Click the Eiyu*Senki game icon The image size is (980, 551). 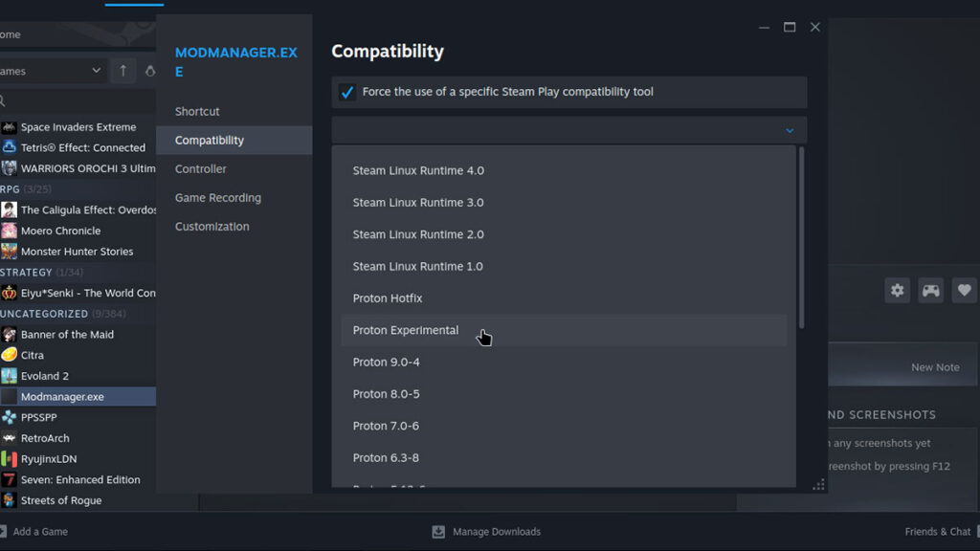click(x=9, y=293)
